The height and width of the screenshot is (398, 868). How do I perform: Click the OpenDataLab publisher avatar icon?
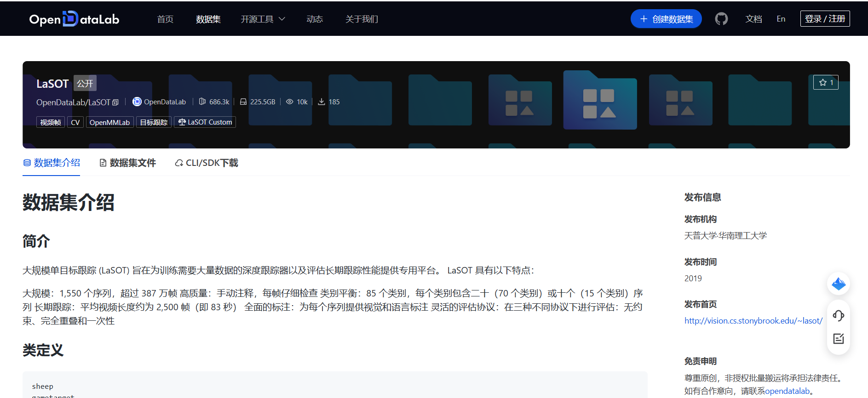137,102
